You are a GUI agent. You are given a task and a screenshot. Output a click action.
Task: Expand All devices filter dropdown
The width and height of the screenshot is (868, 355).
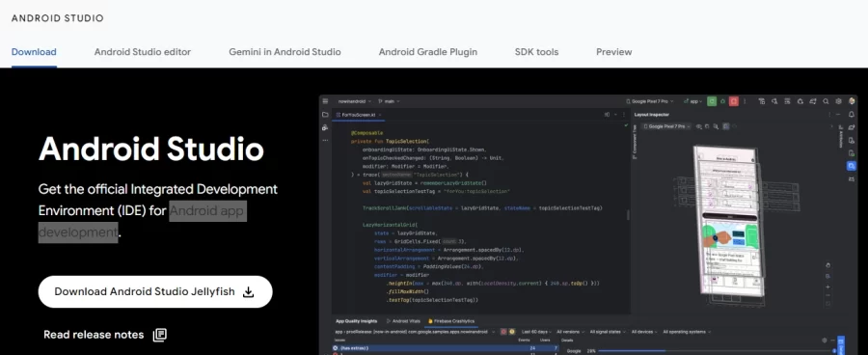[644, 332]
